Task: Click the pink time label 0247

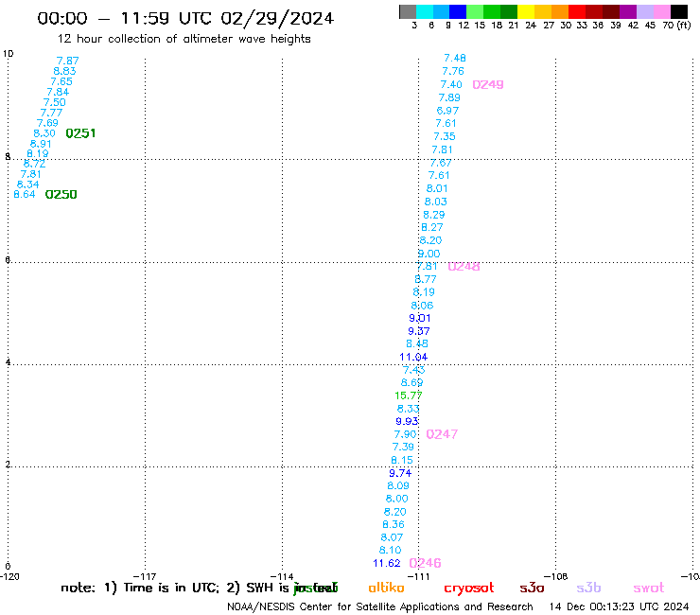Action: click(x=442, y=434)
